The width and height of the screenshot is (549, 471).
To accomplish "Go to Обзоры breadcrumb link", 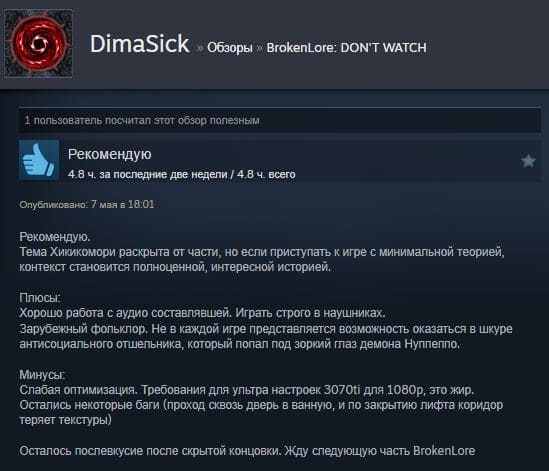I will coord(230,48).
